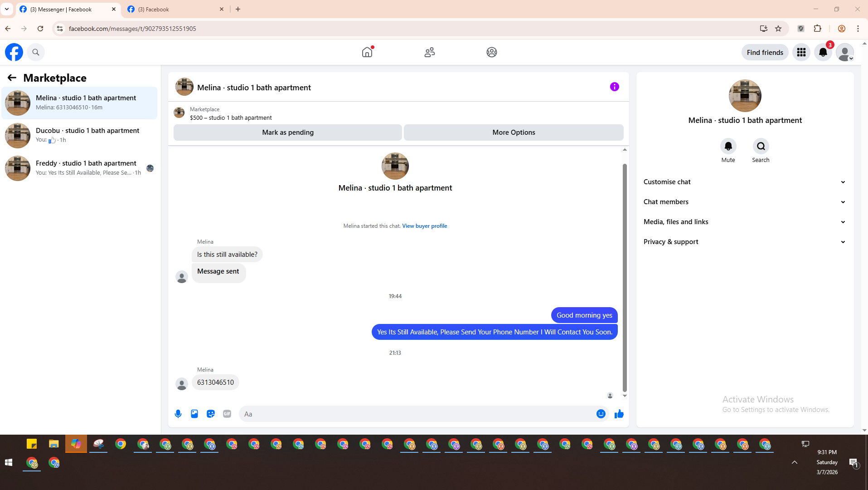This screenshot has width=868, height=490.
Task: Open the Windows action center notifications
Action: (x=853, y=463)
